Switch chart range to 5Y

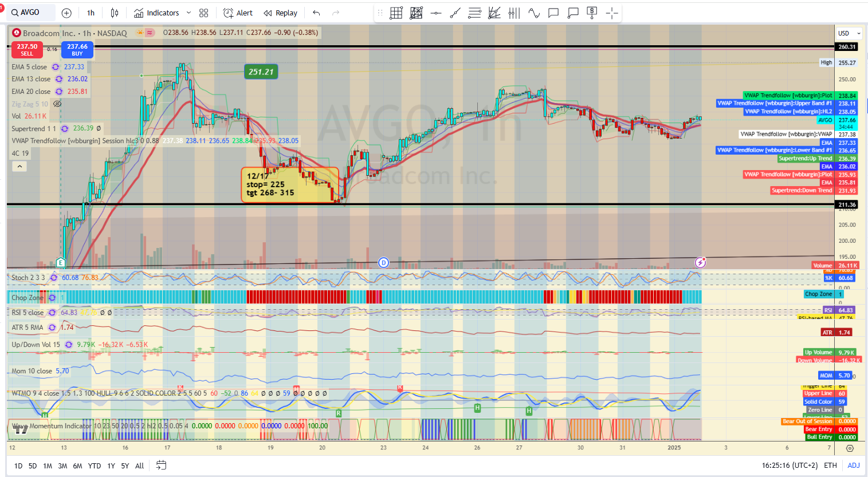(125, 466)
